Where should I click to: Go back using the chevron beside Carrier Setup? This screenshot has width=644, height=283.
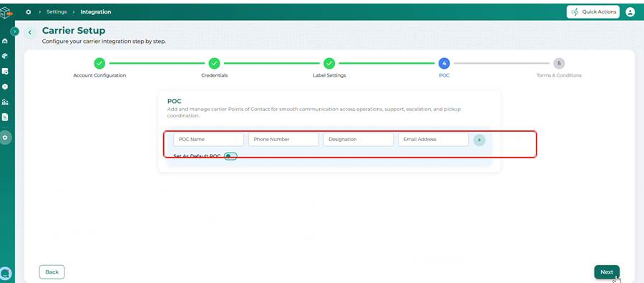(x=29, y=32)
